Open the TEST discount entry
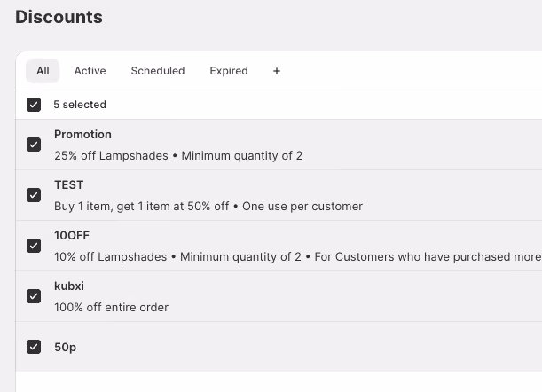 69,185
